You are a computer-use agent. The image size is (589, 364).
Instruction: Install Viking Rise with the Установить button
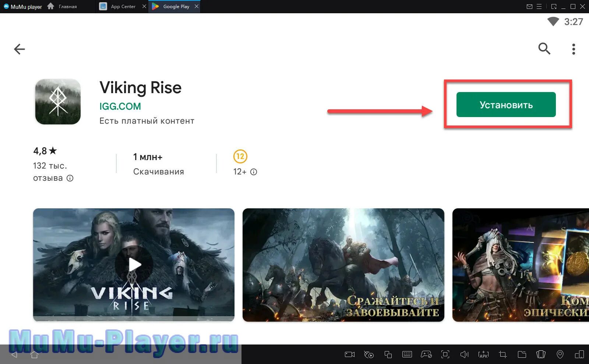(506, 105)
